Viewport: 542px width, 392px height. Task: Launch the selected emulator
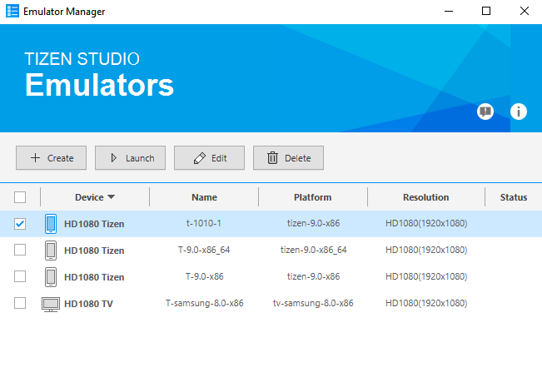[130, 158]
